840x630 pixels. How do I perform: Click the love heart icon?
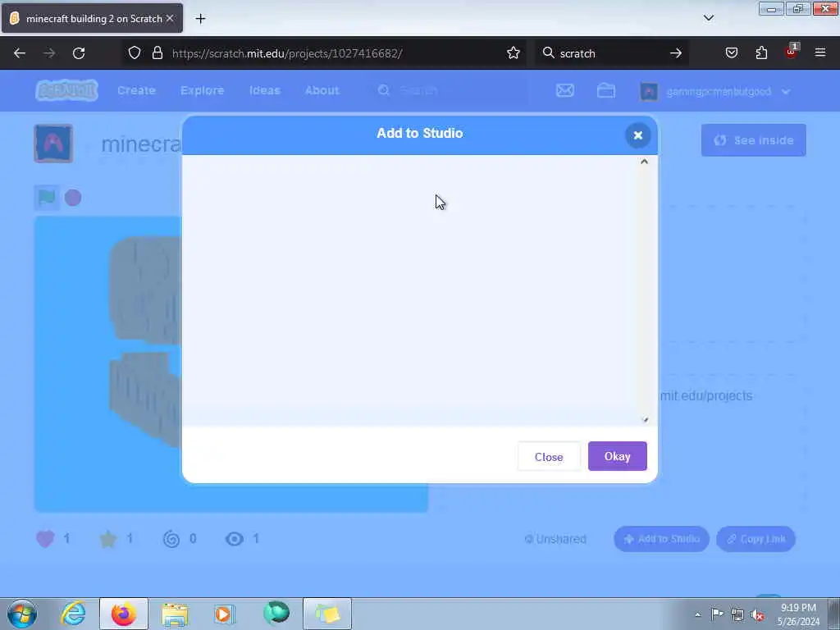point(45,539)
